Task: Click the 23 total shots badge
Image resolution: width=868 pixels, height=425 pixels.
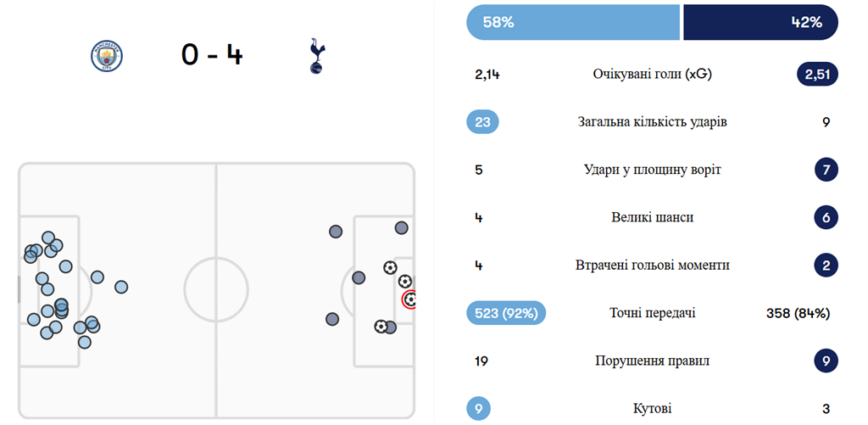Action: click(x=482, y=122)
